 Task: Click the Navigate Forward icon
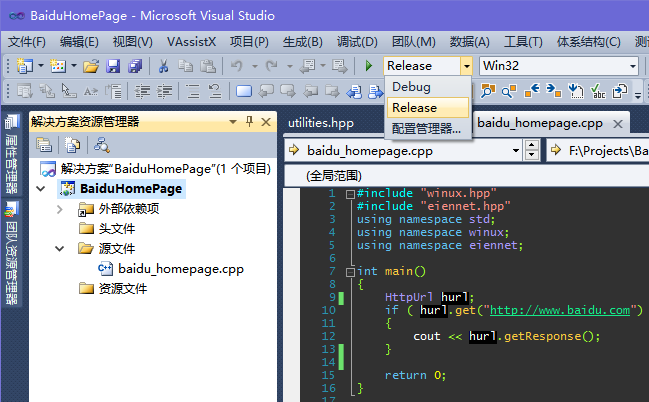point(339,66)
